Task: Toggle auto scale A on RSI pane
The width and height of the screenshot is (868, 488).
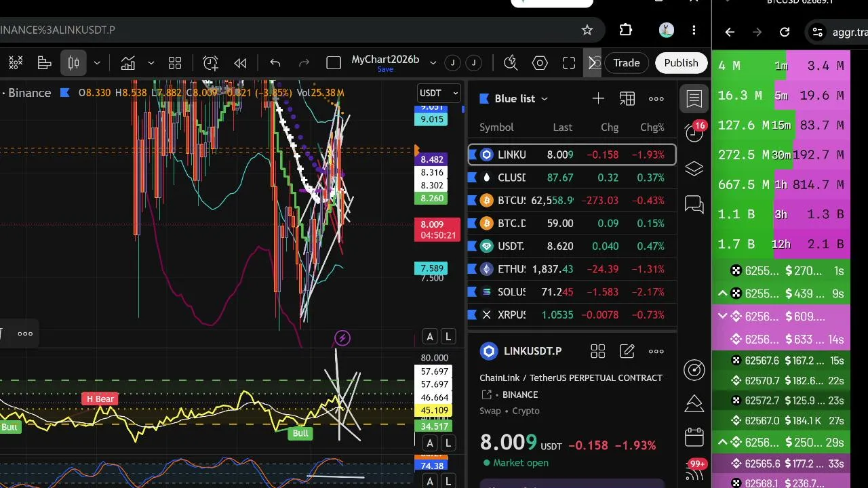Action: [430, 444]
